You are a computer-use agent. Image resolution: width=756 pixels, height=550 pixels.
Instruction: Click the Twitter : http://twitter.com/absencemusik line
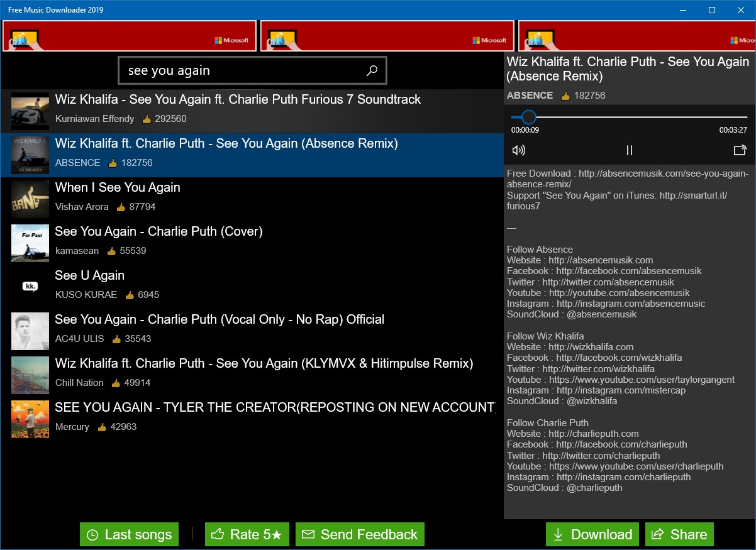coord(591,282)
